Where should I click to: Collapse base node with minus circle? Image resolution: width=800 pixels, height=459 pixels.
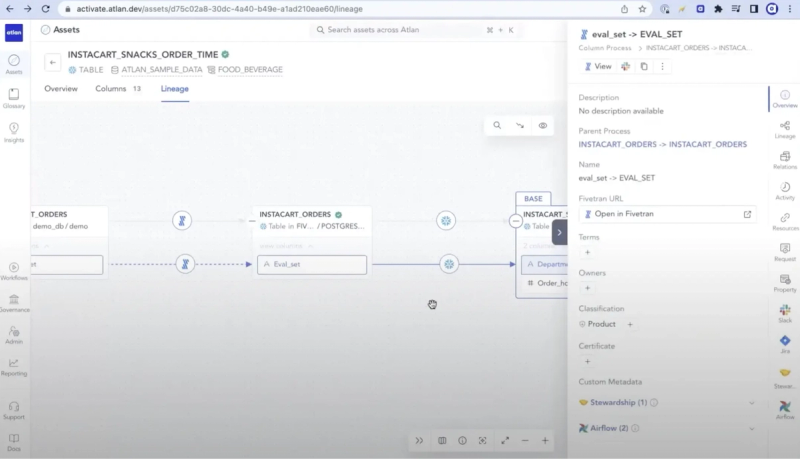(x=515, y=221)
